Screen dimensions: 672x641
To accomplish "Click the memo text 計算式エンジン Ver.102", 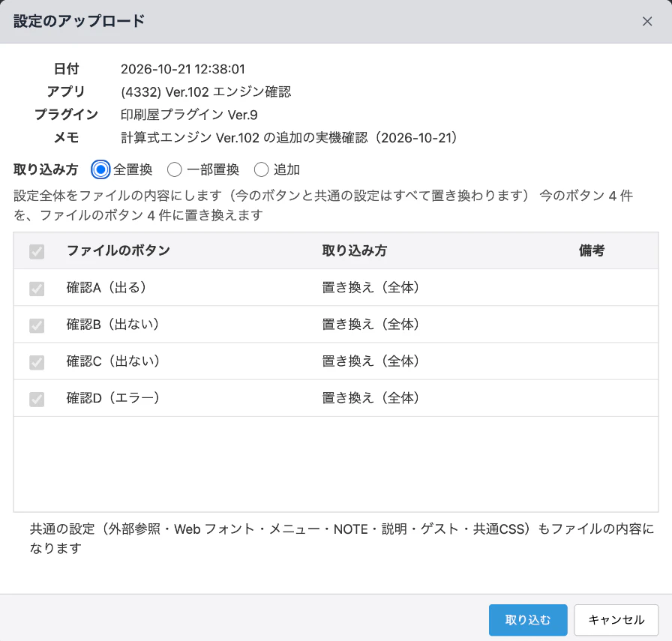I will (x=190, y=137).
